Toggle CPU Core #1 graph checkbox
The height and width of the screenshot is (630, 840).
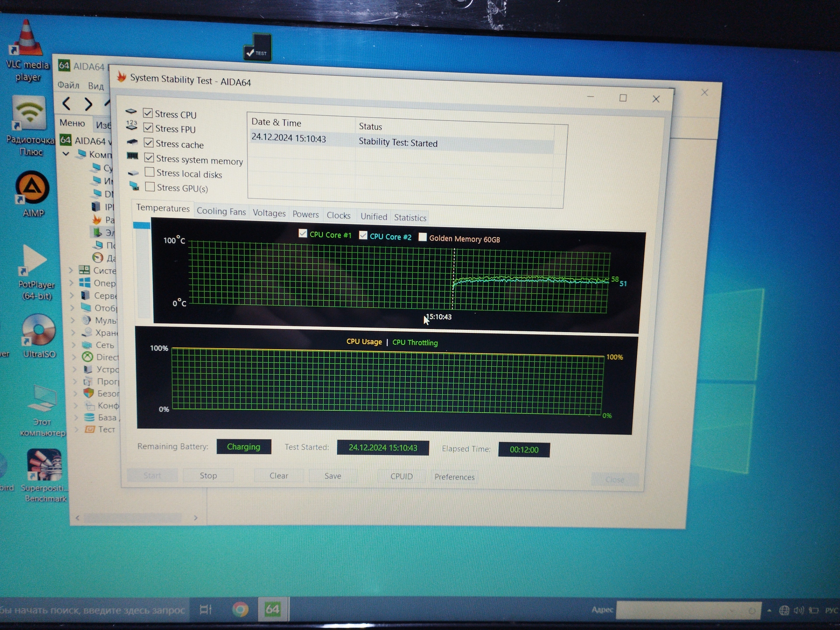coord(303,233)
